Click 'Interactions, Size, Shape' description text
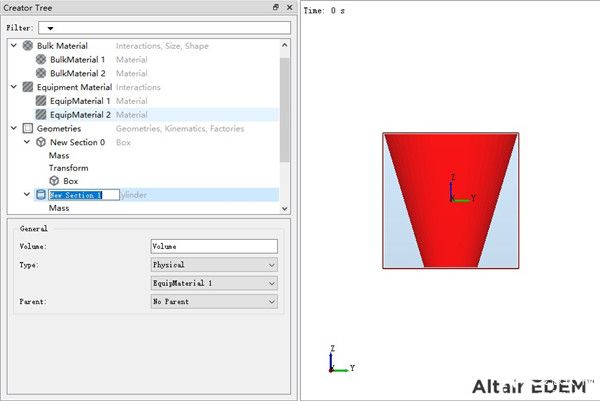The width and height of the screenshot is (600, 401). (162, 46)
